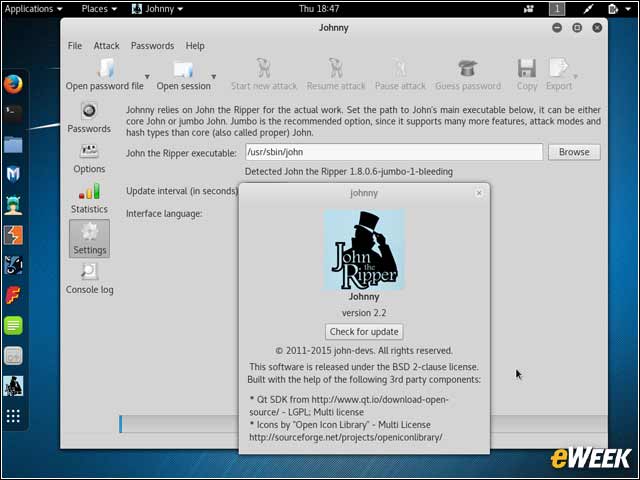Show all applications grid

[x=13, y=416]
